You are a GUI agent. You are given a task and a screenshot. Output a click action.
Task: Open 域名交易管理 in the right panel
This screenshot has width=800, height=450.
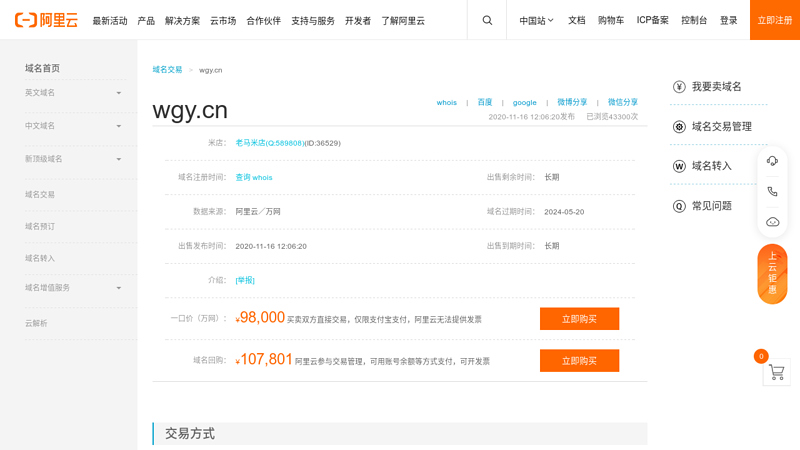click(x=721, y=127)
